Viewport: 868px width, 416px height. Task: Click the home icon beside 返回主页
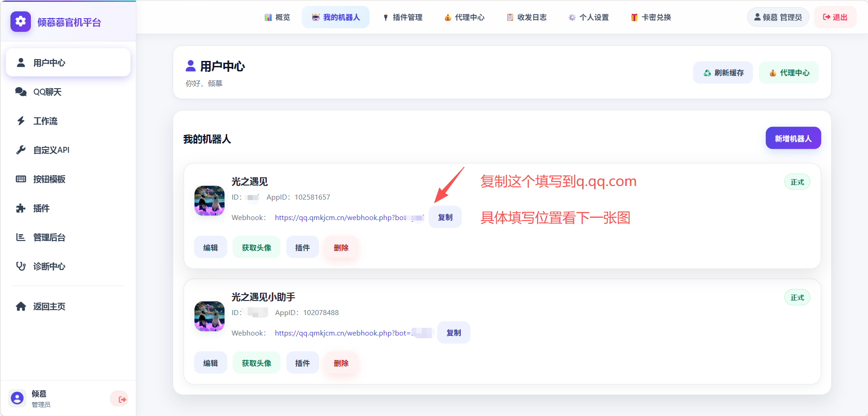pyautogui.click(x=21, y=306)
